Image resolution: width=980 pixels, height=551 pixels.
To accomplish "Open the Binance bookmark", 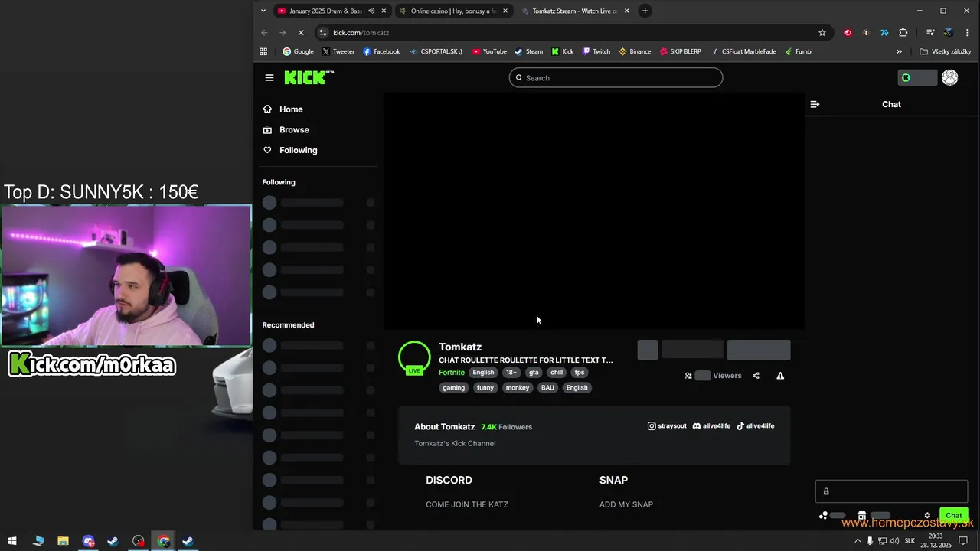I will coord(635,51).
